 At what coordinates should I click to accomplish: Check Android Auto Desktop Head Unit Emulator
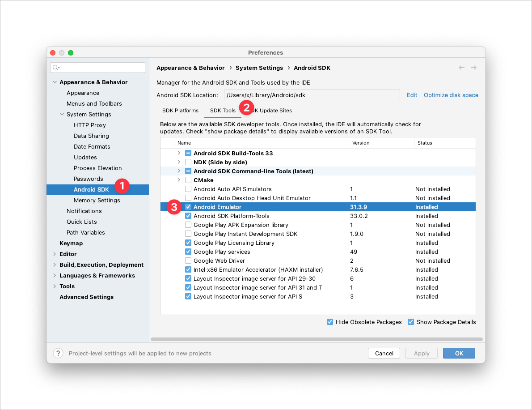[188, 198]
